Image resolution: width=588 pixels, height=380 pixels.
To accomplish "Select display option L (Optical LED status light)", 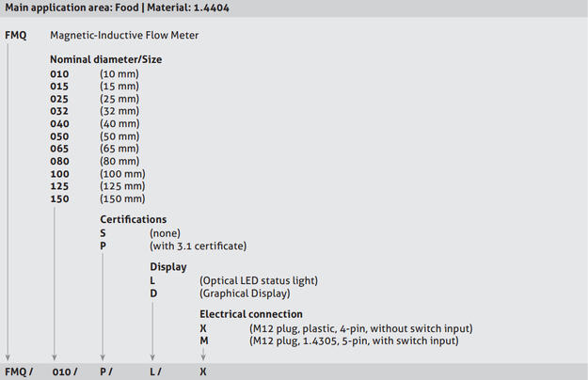I will pos(153,280).
